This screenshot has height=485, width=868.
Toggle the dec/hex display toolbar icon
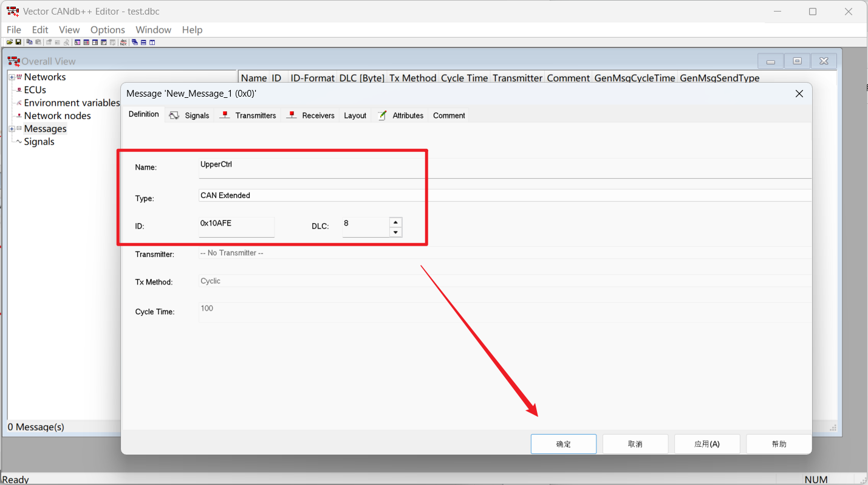click(x=124, y=43)
